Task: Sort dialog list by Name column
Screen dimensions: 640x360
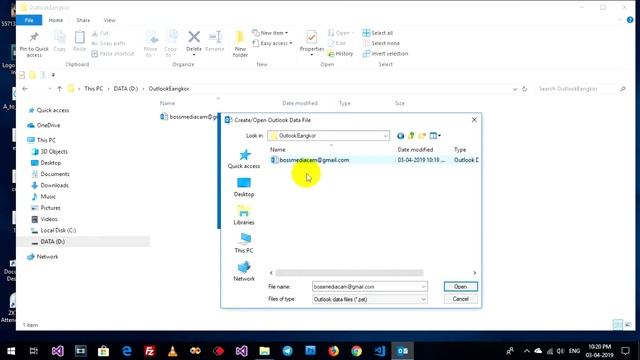Action: tap(278, 150)
